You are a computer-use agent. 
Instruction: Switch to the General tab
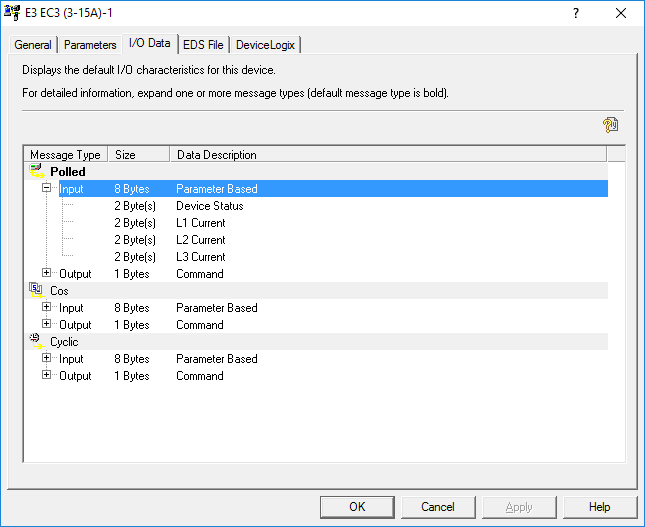click(33, 45)
